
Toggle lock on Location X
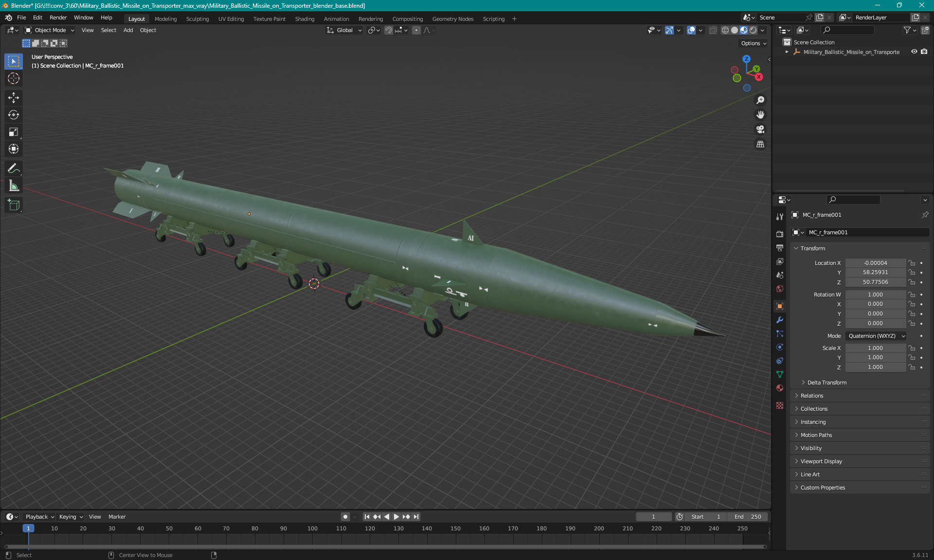912,263
